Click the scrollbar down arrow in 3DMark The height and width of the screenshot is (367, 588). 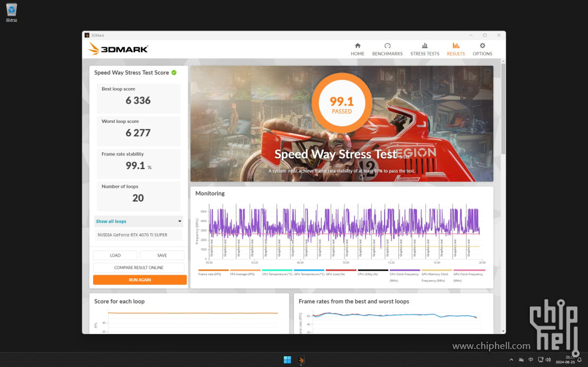point(503,331)
